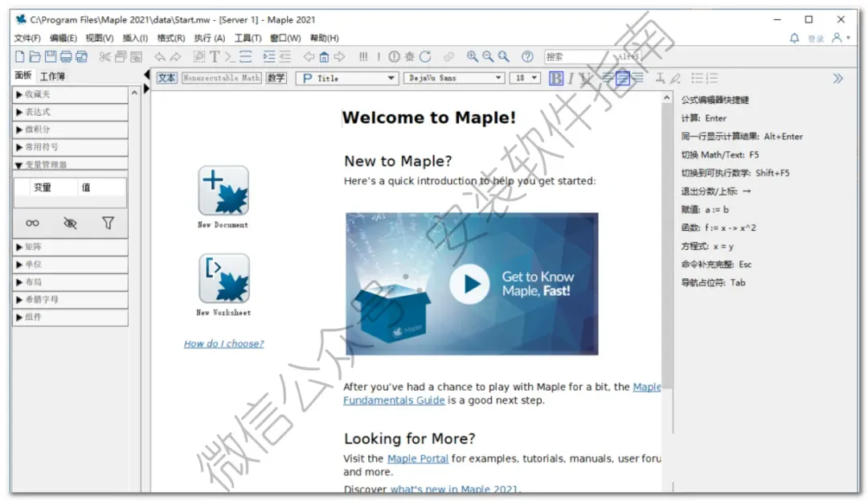Undo the last action

click(159, 56)
